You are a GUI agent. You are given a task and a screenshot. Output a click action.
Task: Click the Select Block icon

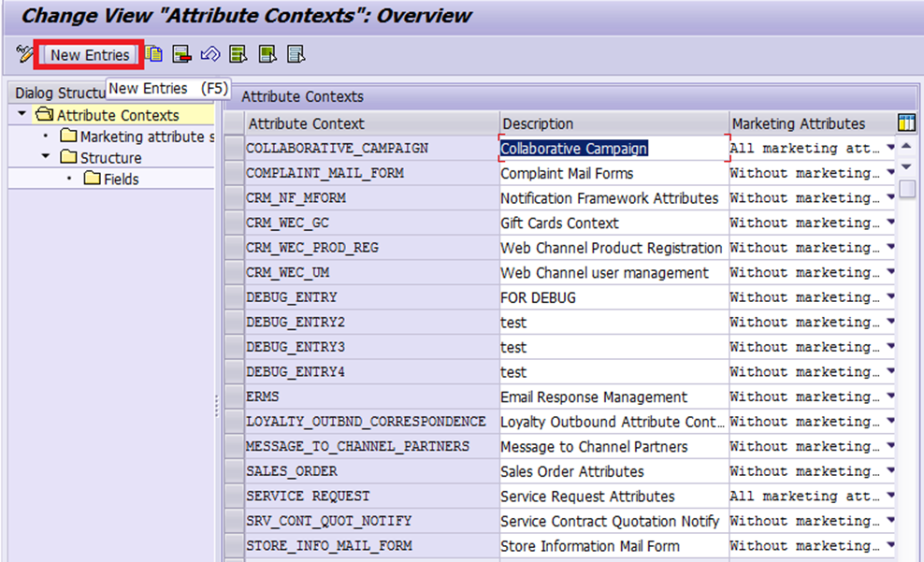point(267,54)
